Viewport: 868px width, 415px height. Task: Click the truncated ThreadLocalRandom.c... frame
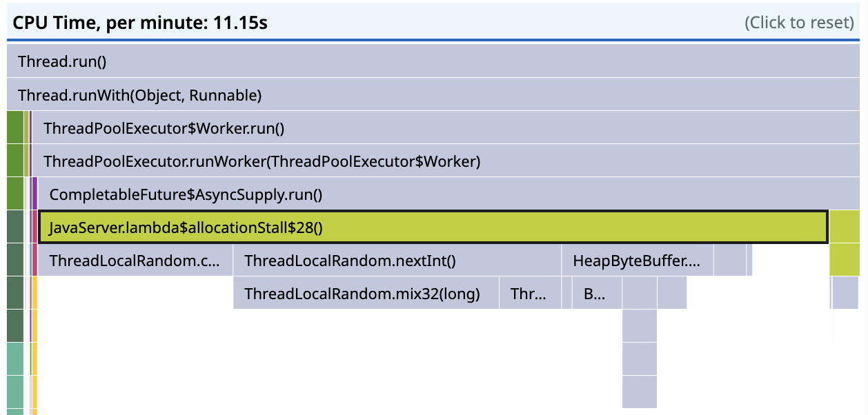click(135, 260)
